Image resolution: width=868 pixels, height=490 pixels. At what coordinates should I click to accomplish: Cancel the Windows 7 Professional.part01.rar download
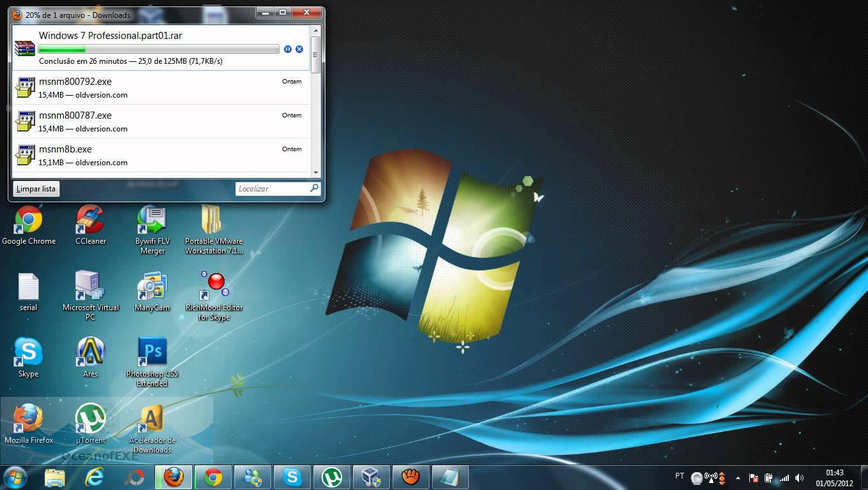click(x=299, y=49)
